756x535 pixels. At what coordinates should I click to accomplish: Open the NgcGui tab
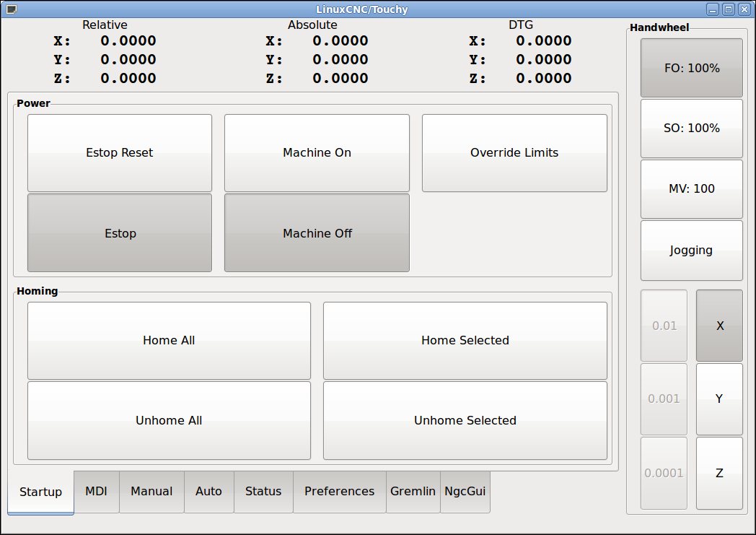click(x=465, y=492)
